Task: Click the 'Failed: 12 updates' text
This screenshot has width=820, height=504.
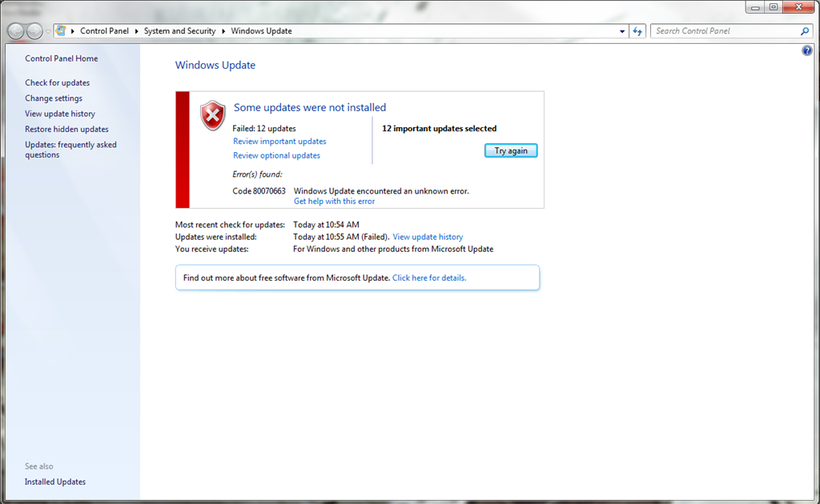Action: (x=264, y=129)
